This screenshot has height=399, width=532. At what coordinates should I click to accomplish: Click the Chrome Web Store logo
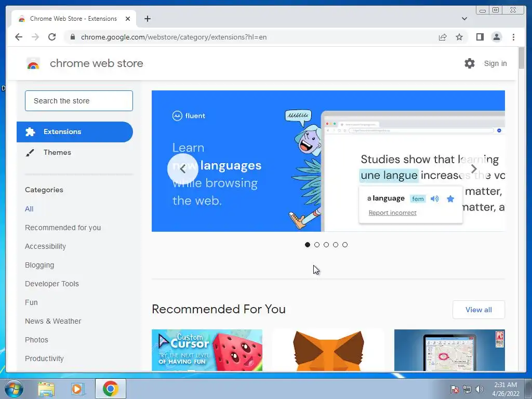[33, 63]
